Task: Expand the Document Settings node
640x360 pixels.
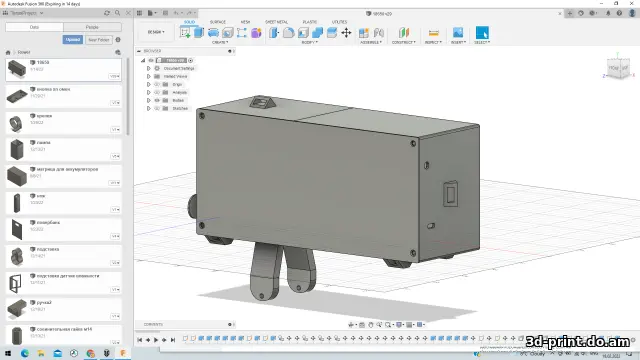Action: coord(149,69)
